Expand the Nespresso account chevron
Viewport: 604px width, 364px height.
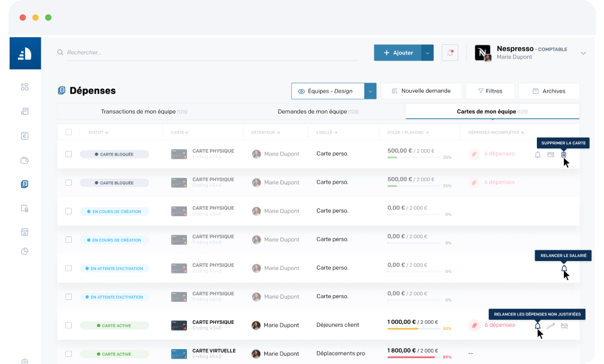click(583, 53)
